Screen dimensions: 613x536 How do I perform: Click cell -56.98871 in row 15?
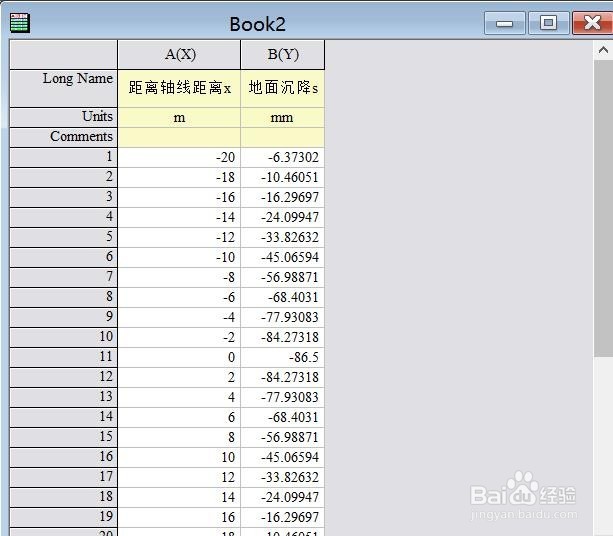point(283,437)
